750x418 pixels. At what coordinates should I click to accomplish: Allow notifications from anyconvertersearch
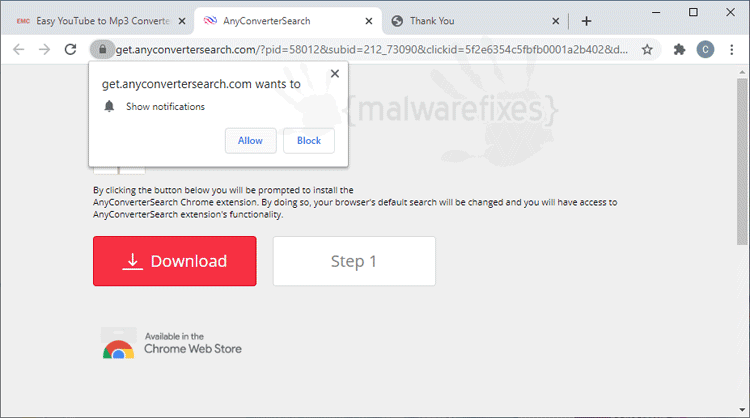251,141
